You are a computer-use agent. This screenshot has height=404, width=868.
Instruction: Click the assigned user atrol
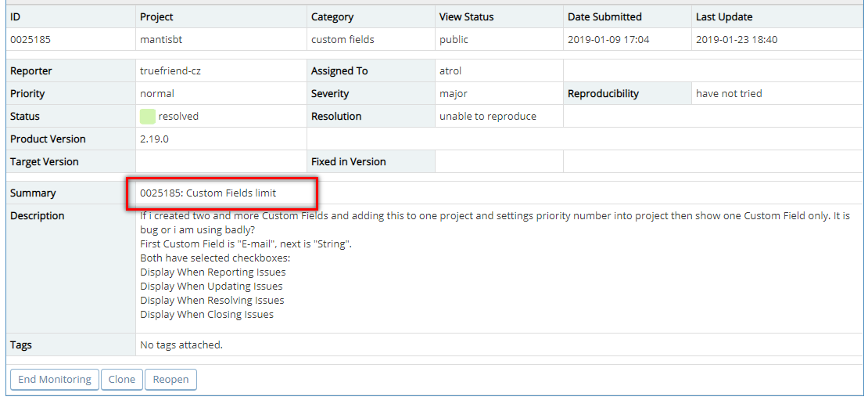[x=452, y=71]
